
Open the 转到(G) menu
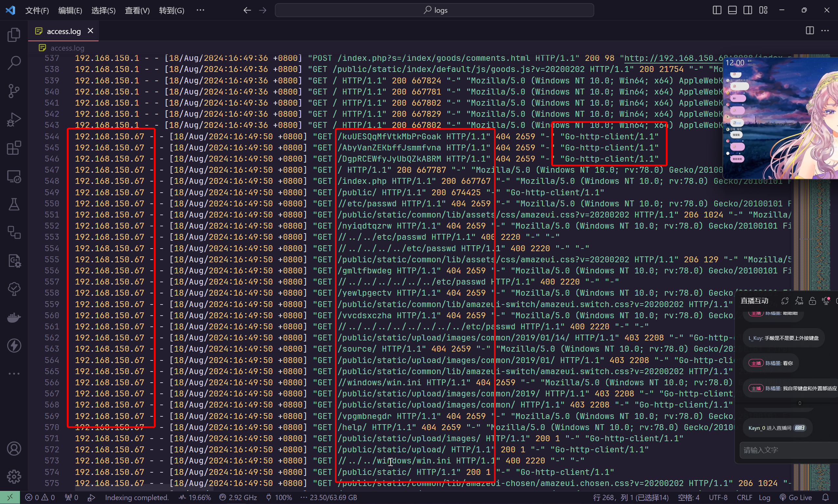(x=172, y=10)
